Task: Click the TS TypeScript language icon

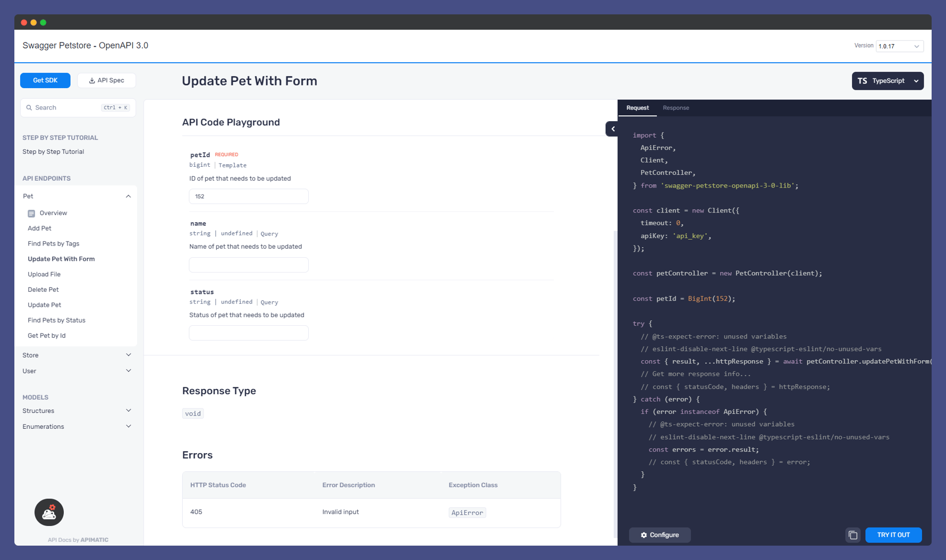Action: pos(862,81)
